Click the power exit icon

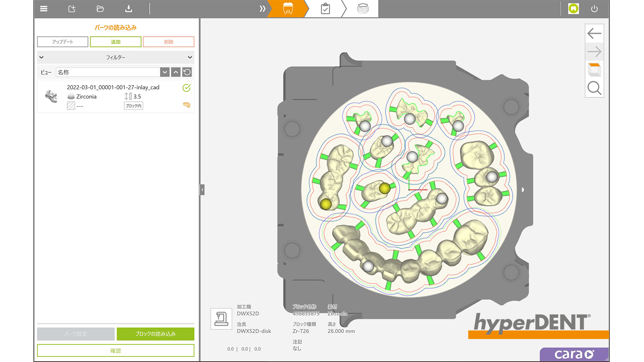point(594,9)
